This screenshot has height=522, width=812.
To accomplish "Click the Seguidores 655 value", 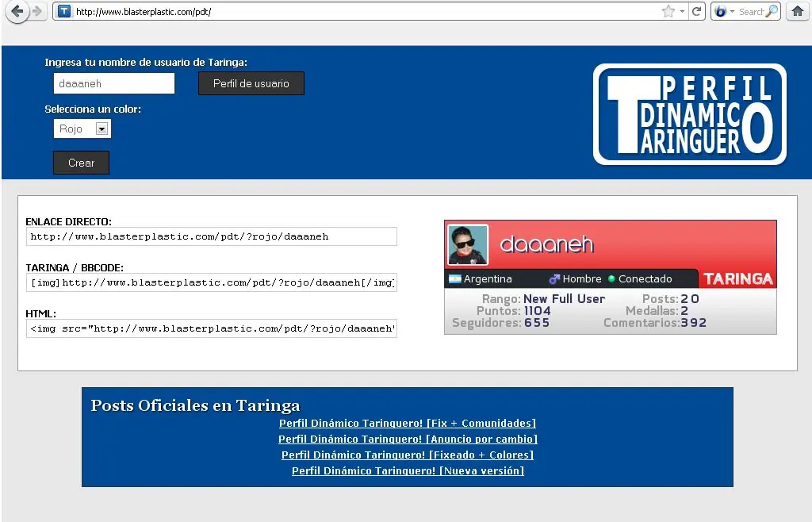I will (537, 323).
